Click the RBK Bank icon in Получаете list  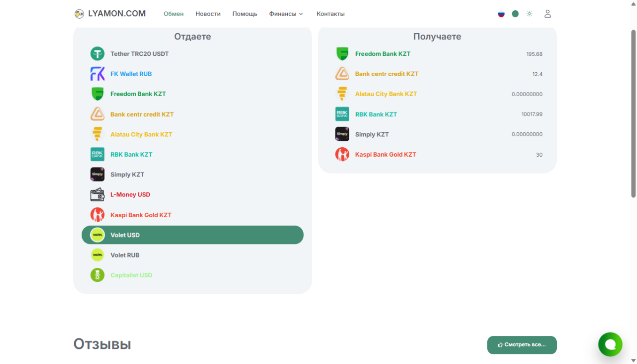click(x=342, y=114)
